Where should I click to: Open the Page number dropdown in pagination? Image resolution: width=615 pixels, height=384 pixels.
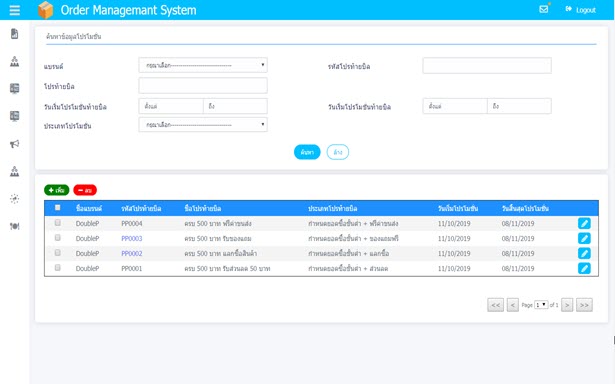pyautogui.click(x=541, y=305)
